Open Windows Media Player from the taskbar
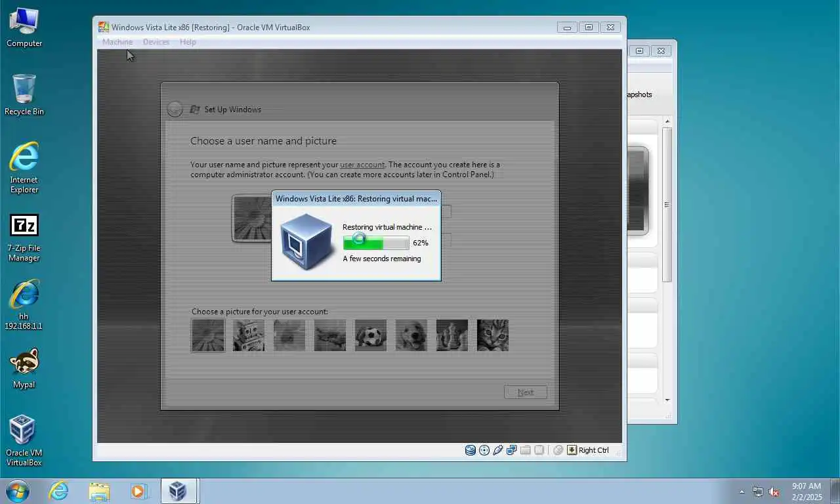This screenshot has height=504, width=840. pyautogui.click(x=139, y=491)
